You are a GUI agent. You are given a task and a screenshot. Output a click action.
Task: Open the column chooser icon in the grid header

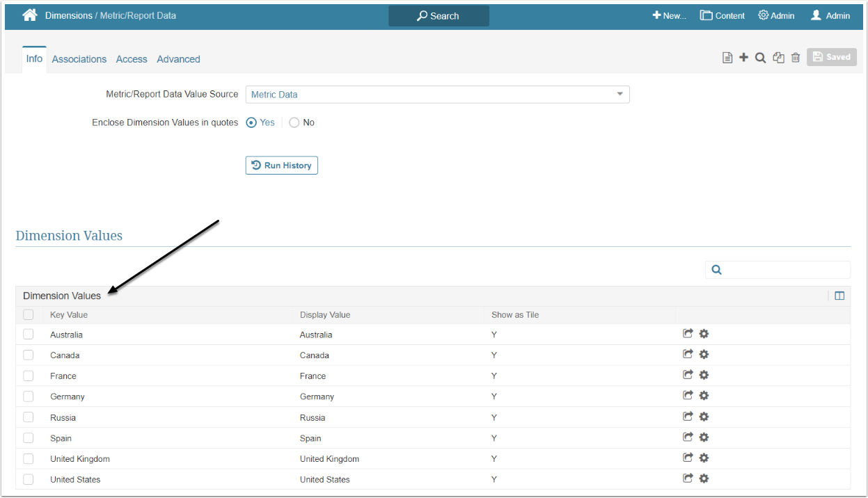(839, 296)
